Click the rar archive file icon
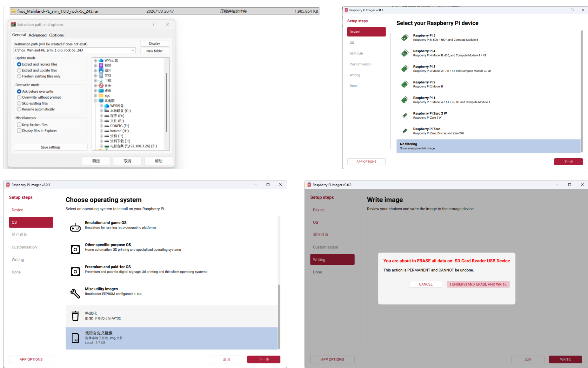 [x=13, y=11]
